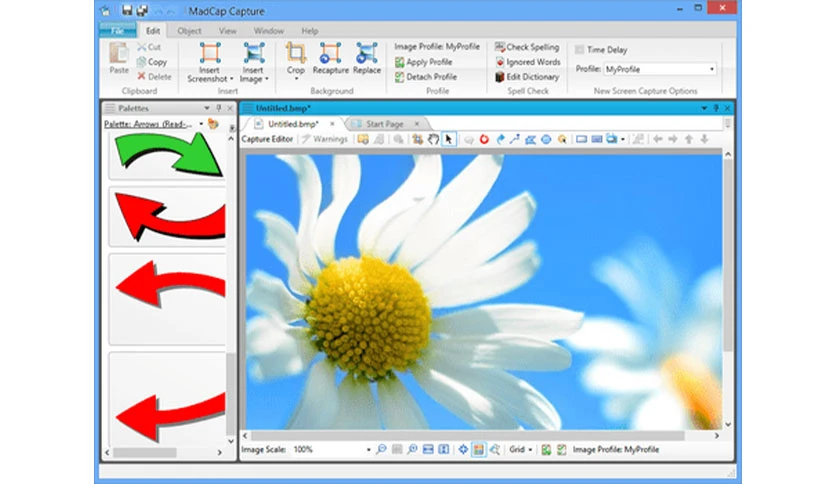
Task: Click the red circle shape tool
Action: [x=484, y=139]
